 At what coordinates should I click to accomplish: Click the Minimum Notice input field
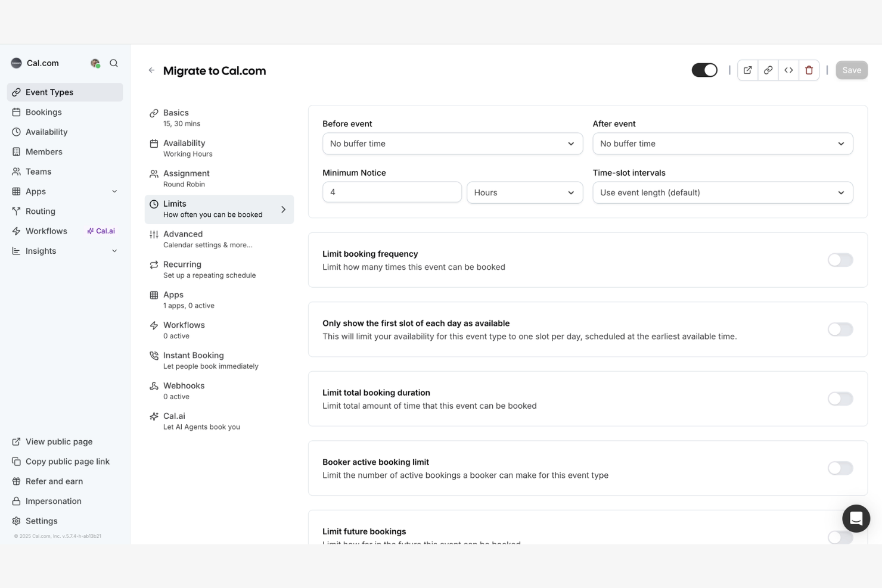pyautogui.click(x=392, y=192)
